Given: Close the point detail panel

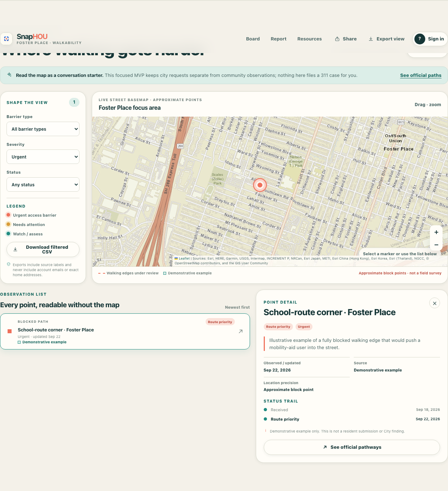Looking at the screenshot, I should point(435,303).
